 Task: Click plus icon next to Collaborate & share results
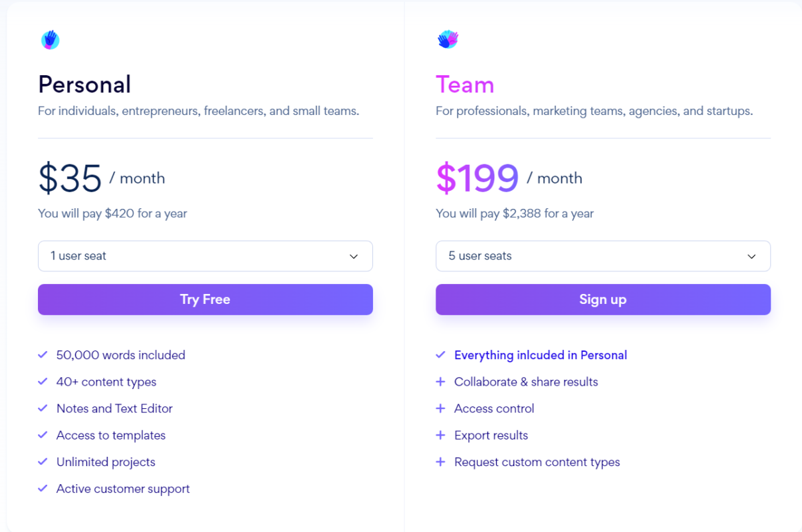pyautogui.click(x=440, y=382)
